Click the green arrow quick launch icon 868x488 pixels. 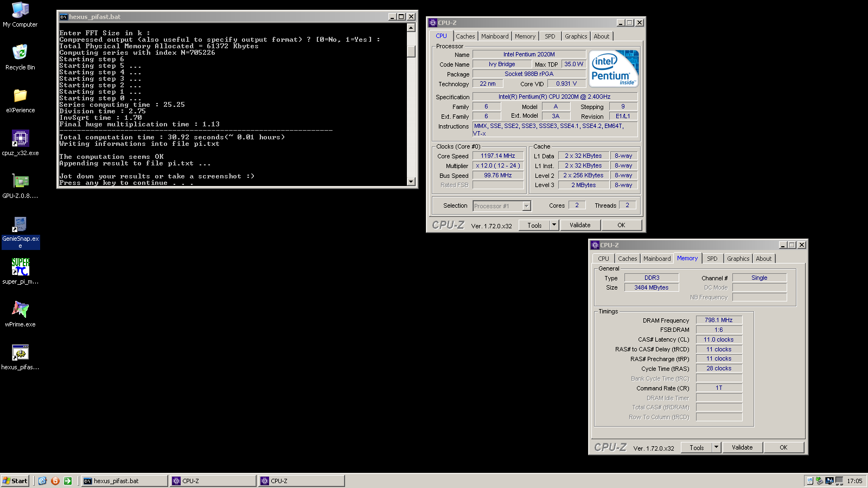68,481
